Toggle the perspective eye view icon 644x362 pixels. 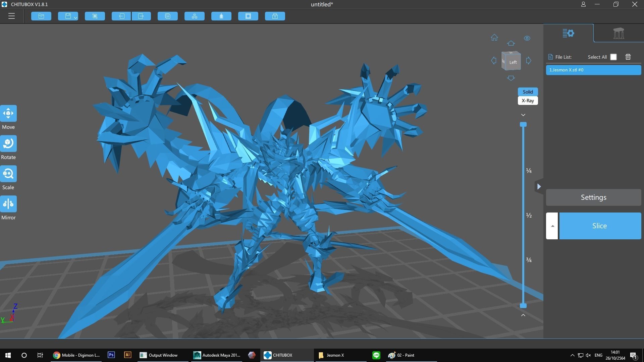(527, 38)
